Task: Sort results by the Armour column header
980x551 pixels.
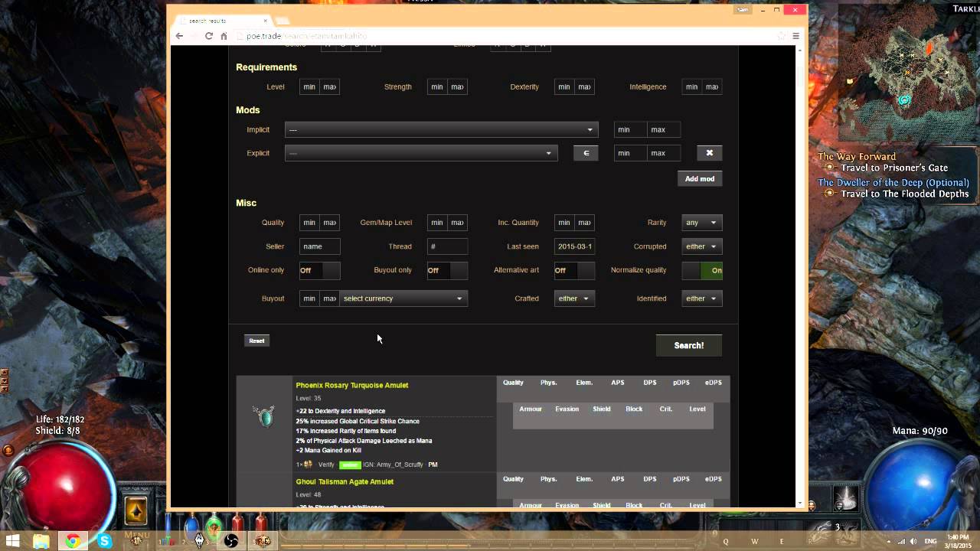Action: click(x=531, y=409)
